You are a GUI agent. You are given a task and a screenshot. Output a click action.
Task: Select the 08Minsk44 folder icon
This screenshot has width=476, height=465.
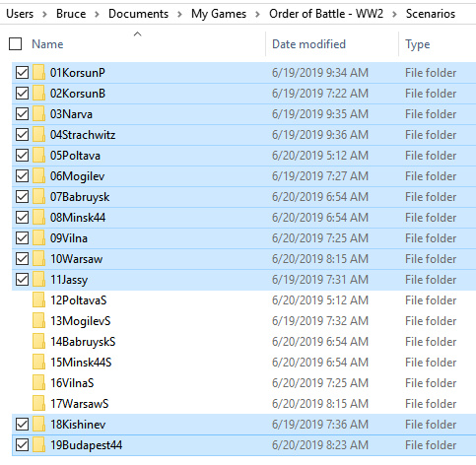point(38,218)
